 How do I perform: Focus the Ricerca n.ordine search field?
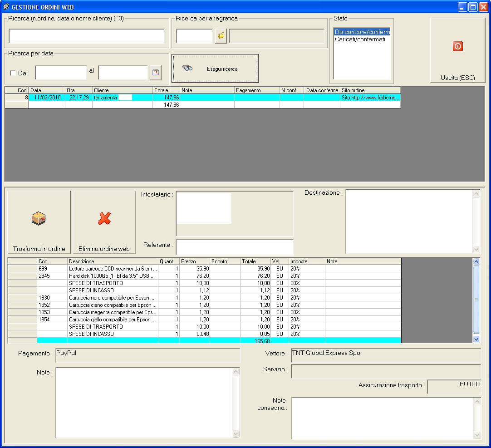pyautogui.click(x=87, y=36)
